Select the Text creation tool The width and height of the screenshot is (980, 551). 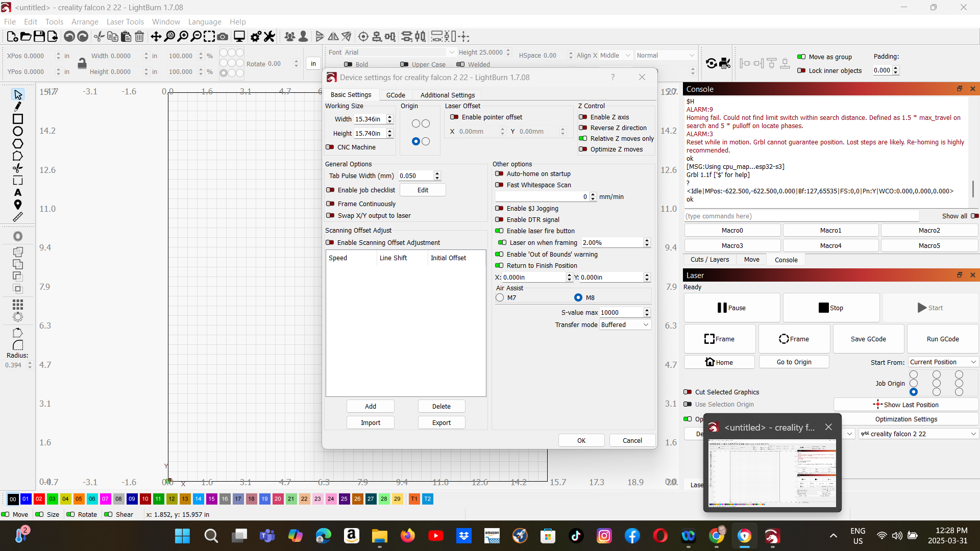pos(18,193)
